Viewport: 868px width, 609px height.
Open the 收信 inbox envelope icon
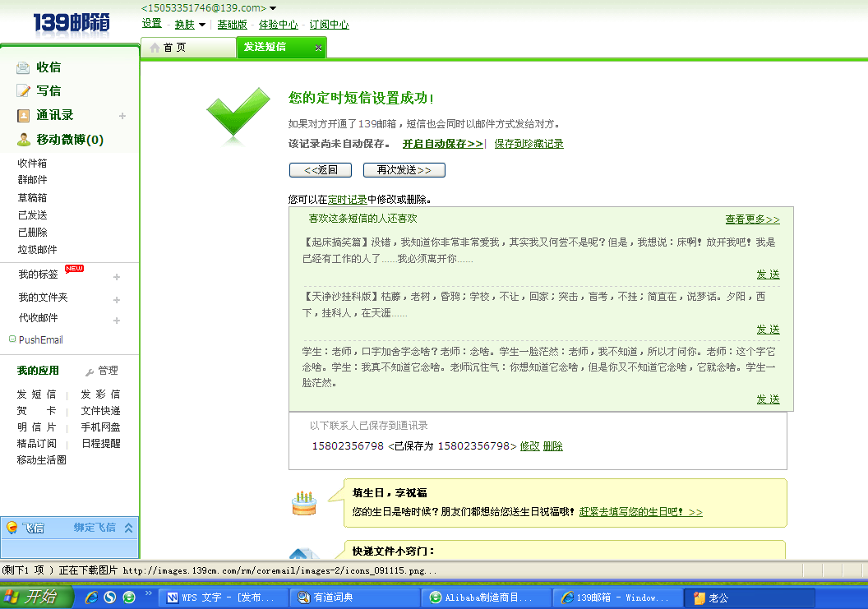coord(23,67)
